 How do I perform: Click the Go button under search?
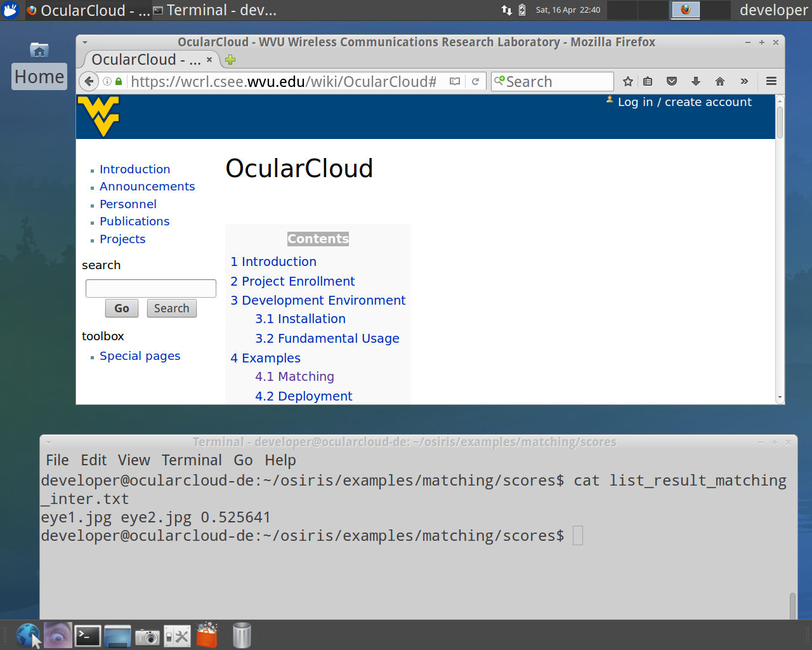tap(122, 308)
